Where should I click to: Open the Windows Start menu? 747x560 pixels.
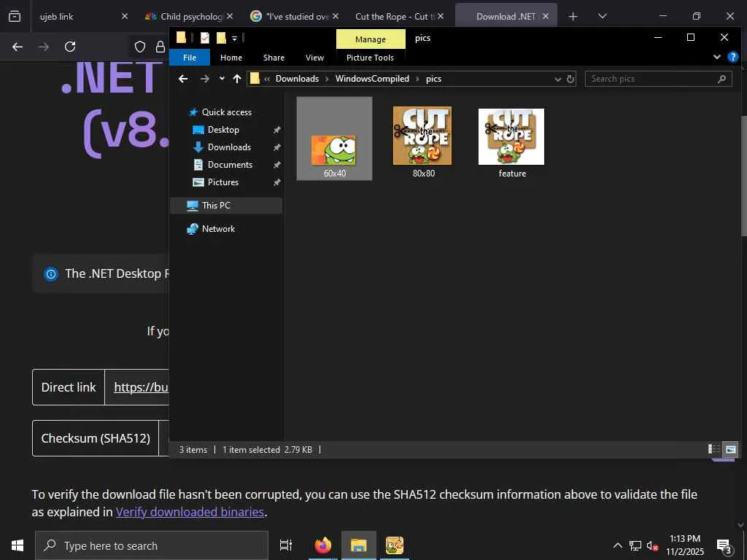point(18,545)
